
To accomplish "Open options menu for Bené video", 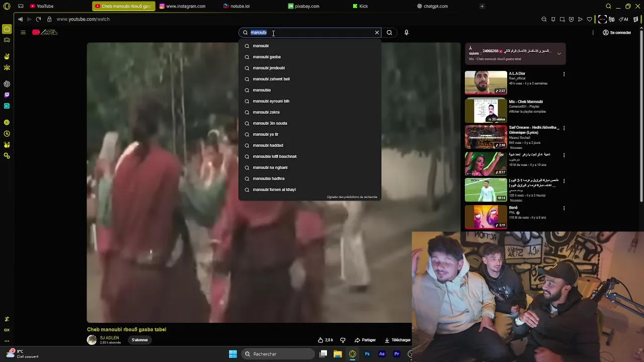I will (563, 208).
